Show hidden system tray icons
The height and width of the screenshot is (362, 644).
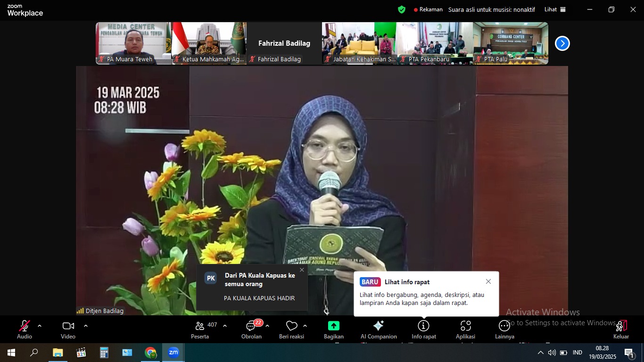(540, 353)
